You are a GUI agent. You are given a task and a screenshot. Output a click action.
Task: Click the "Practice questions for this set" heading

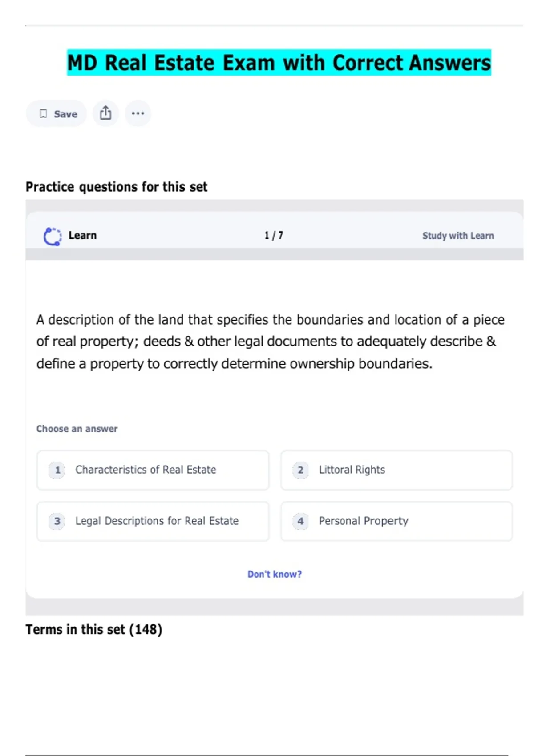[117, 187]
